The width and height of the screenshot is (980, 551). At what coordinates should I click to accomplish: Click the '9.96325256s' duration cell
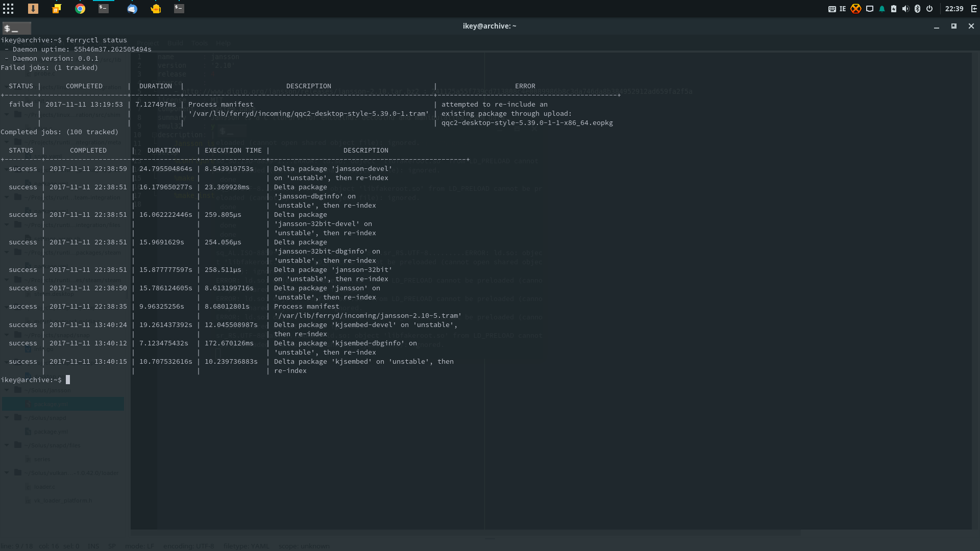(x=162, y=307)
